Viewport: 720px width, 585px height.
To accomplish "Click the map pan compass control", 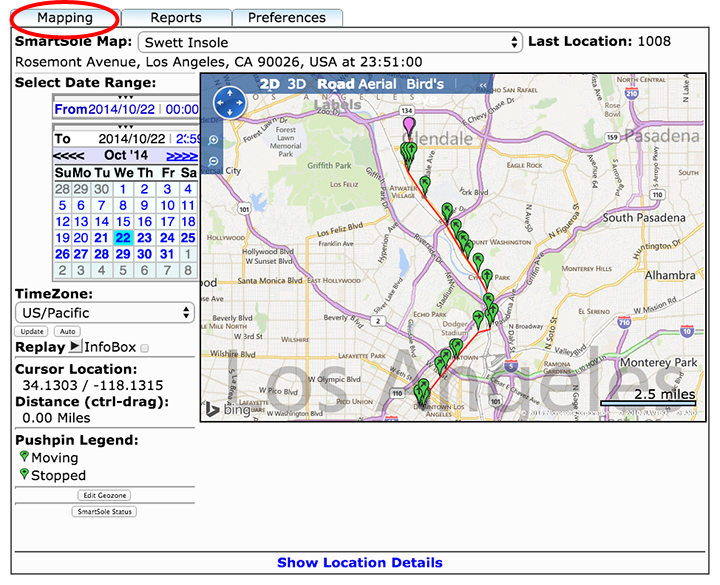I will [x=230, y=102].
